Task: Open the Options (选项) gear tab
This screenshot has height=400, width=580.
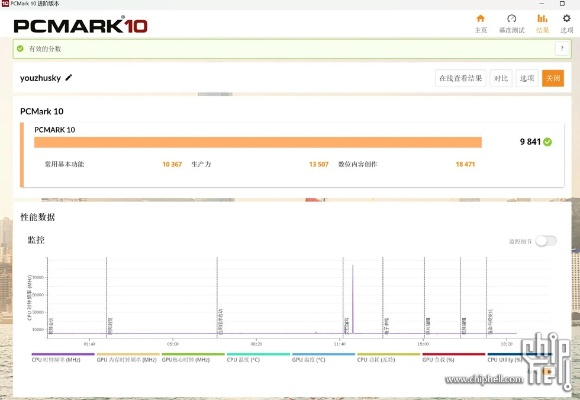Action: (566, 23)
